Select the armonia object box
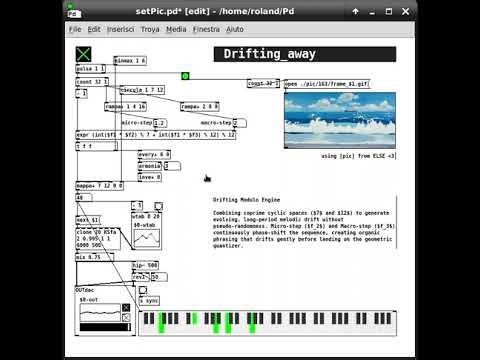Viewport: 480px width, 360px height. tap(150, 166)
